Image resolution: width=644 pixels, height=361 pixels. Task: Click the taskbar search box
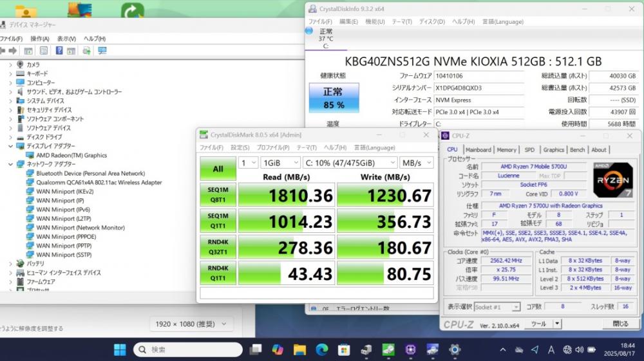(x=187, y=349)
